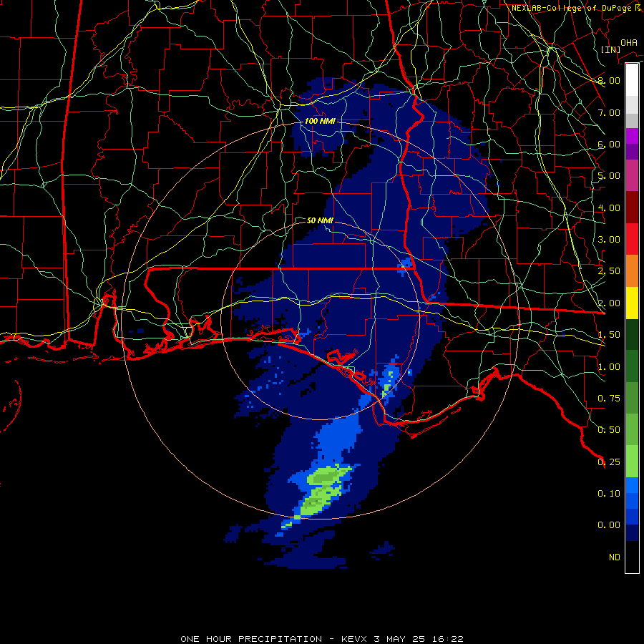This screenshot has height=644, width=644.
Task: Click the navy blue legend swatch
Action: click(632, 532)
